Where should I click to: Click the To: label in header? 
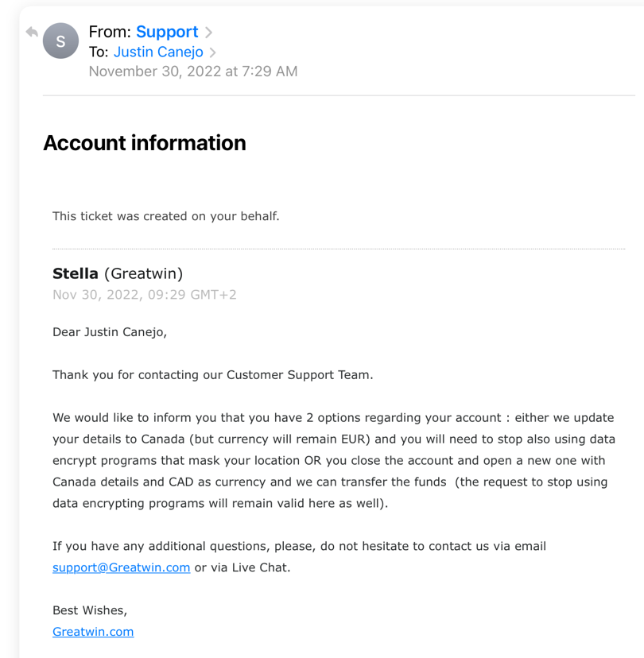pos(99,52)
